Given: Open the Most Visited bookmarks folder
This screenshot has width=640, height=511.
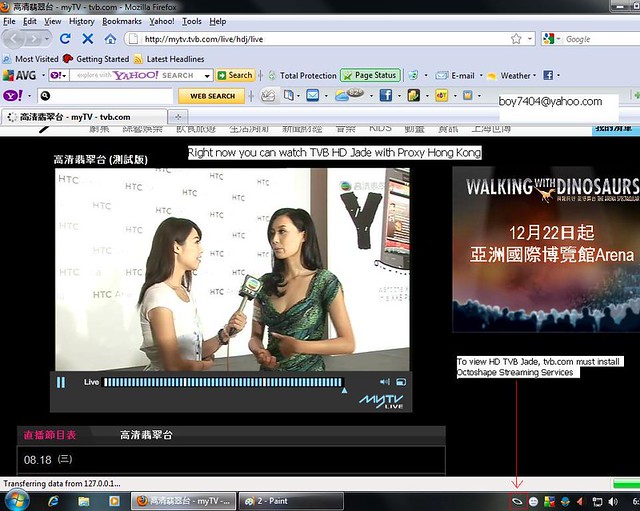Looking at the screenshot, I should 31,59.
